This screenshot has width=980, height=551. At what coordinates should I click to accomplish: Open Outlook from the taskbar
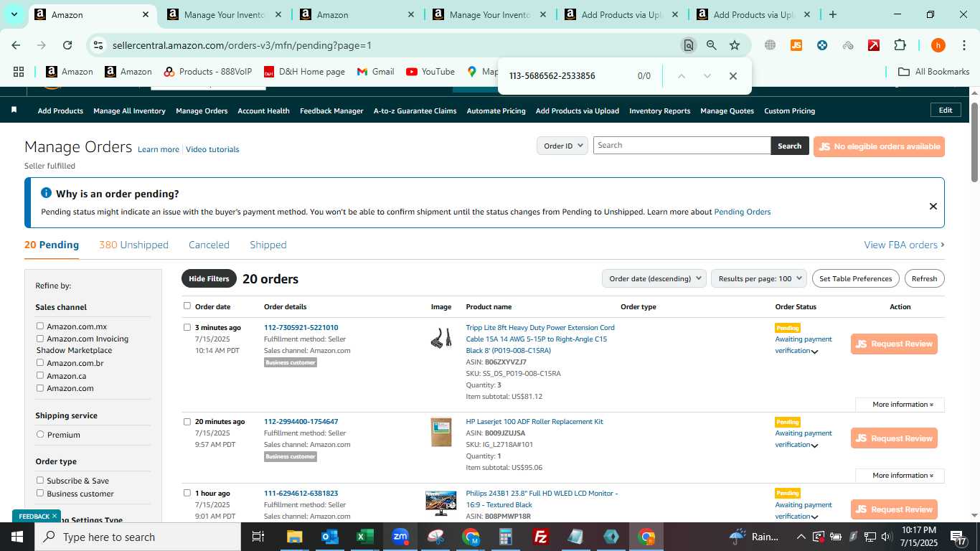click(329, 537)
